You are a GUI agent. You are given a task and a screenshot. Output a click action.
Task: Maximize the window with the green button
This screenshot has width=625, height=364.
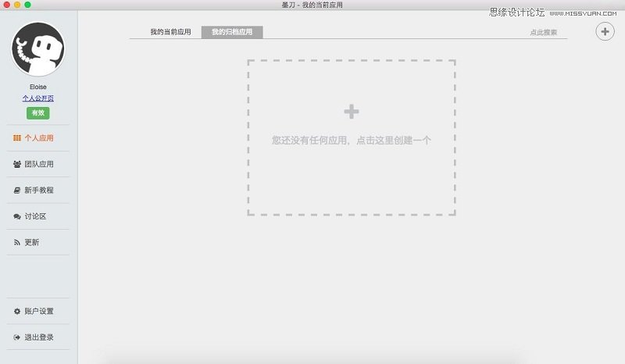[x=27, y=5]
